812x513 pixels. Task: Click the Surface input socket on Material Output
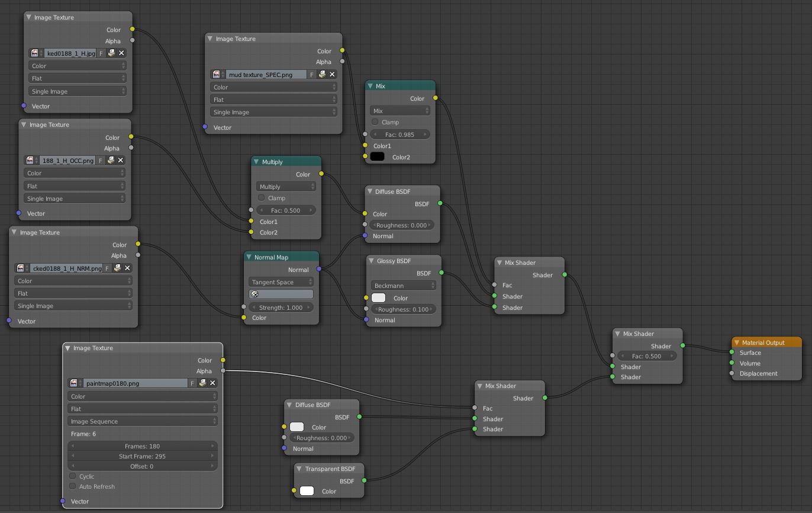point(732,352)
